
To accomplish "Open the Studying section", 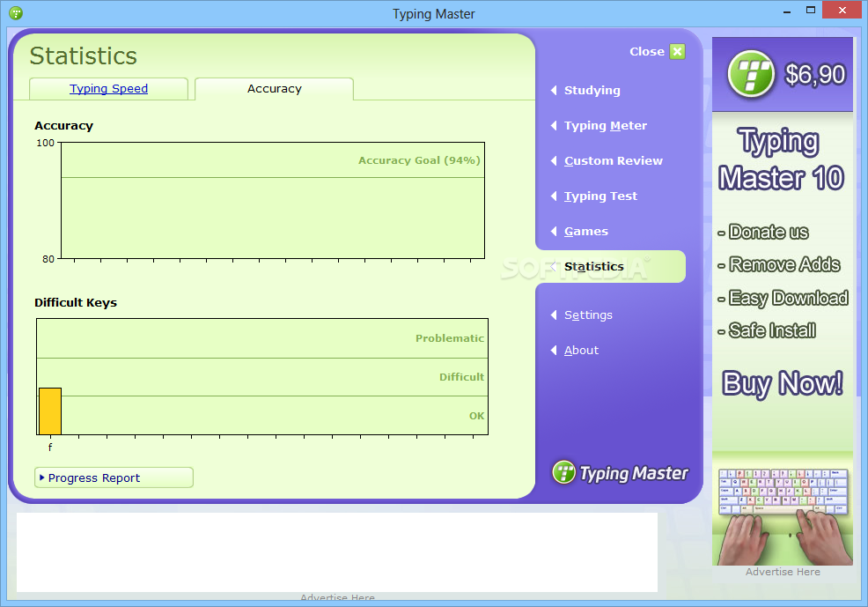I will click(x=592, y=90).
